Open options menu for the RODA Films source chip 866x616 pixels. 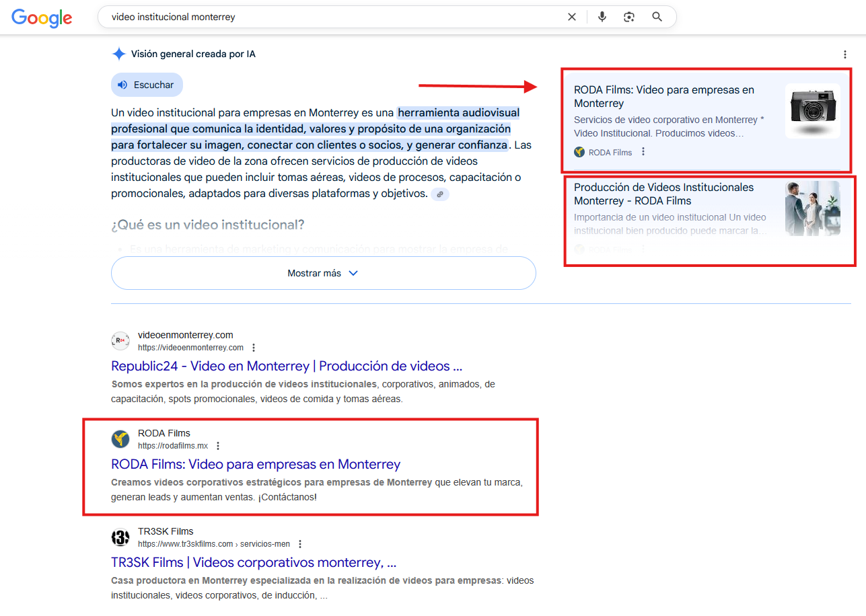643,152
